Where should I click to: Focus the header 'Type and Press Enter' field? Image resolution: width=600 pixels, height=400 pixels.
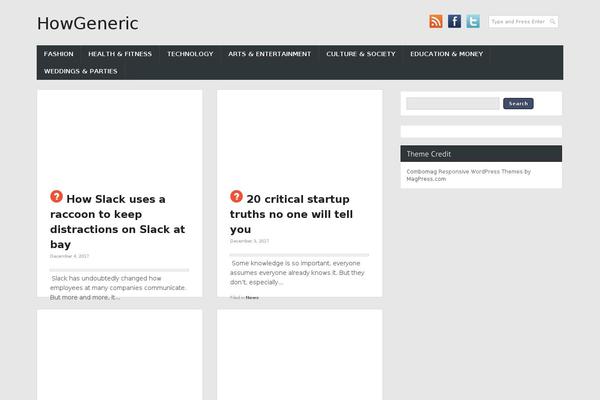coord(523,22)
